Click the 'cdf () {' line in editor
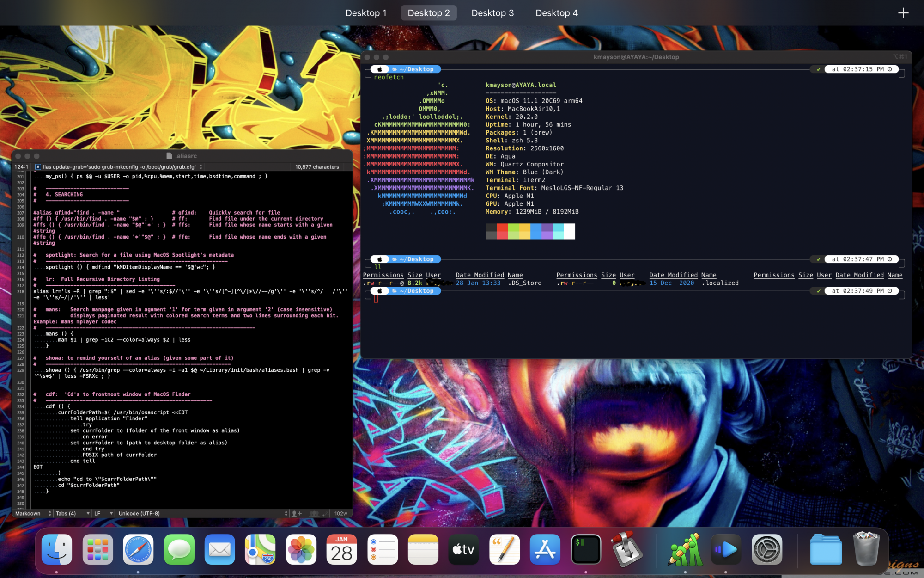This screenshot has height=578, width=924. tap(58, 406)
